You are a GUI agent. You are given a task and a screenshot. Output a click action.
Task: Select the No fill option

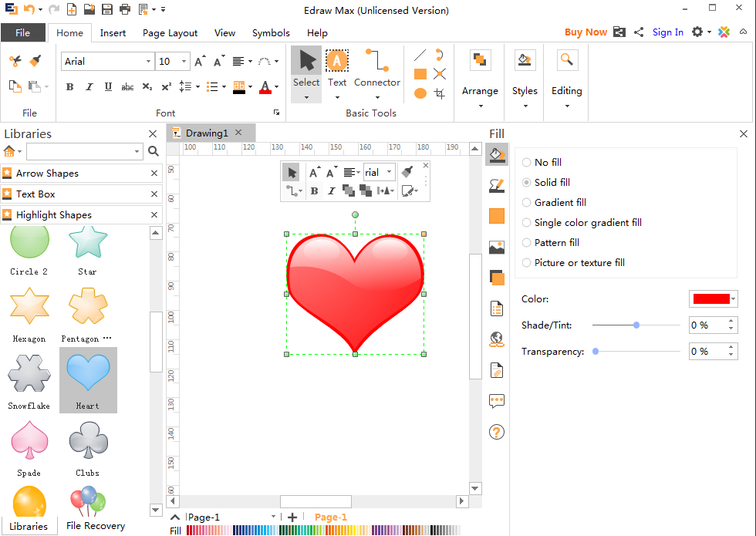click(542, 163)
